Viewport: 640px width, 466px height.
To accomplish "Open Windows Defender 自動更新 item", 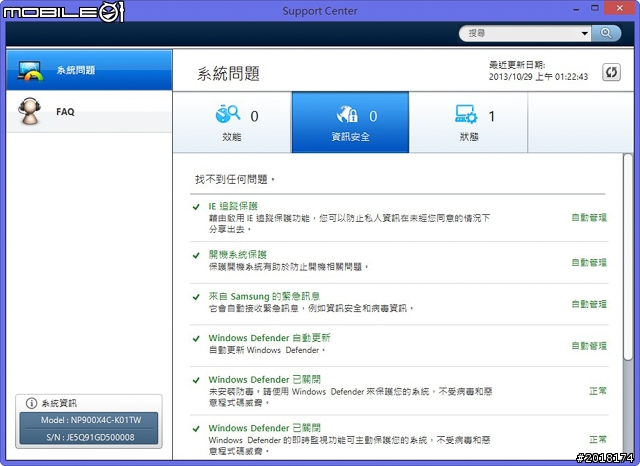I will pos(269,338).
